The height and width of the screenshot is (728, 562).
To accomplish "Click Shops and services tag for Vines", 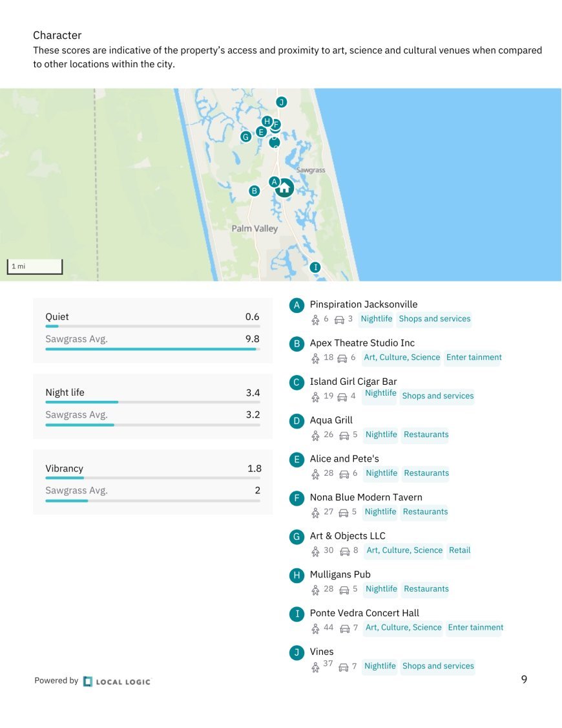I will pos(438,666).
